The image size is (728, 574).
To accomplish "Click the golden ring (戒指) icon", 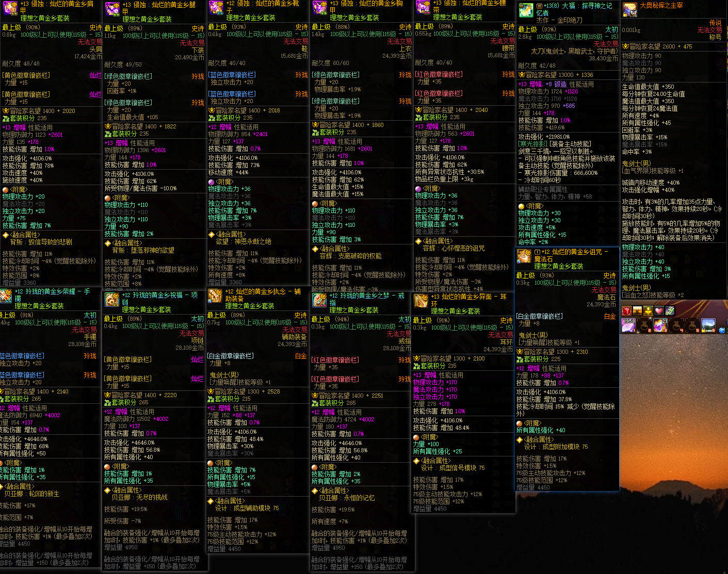I will coord(319,300).
